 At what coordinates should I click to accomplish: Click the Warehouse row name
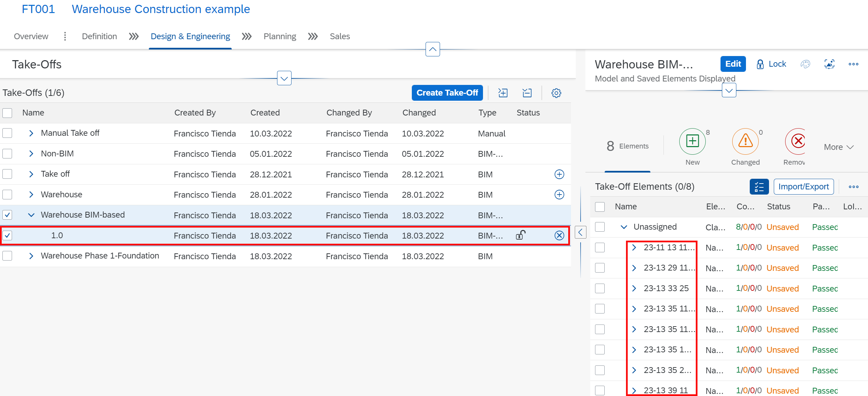pos(62,195)
